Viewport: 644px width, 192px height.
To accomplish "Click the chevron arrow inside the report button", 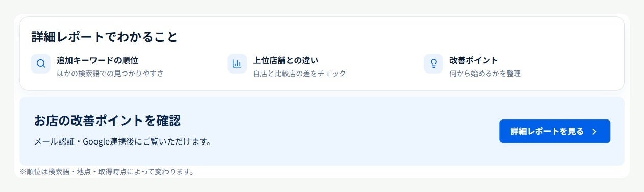I will (594, 132).
